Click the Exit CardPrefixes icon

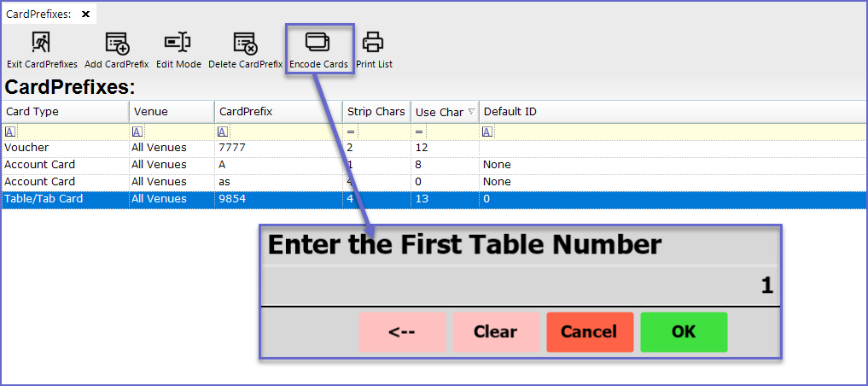click(x=42, y=43)
